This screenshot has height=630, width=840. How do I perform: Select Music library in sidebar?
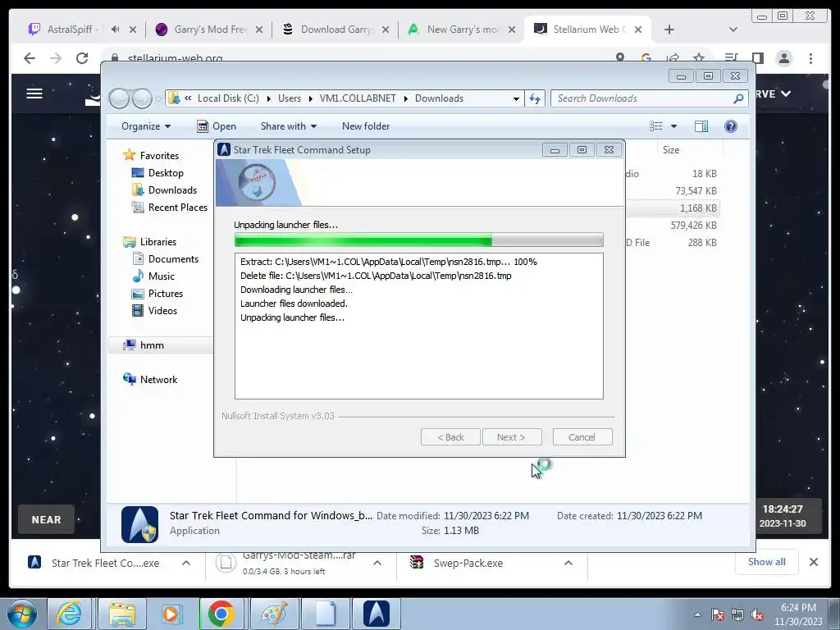pos(153,276)
